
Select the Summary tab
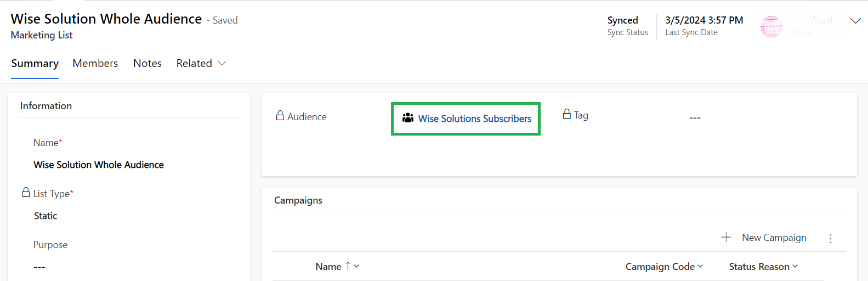(x=35, y=64)
